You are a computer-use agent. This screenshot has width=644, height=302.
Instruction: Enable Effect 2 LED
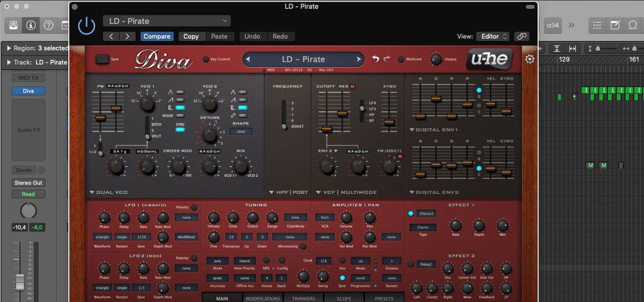410,264
